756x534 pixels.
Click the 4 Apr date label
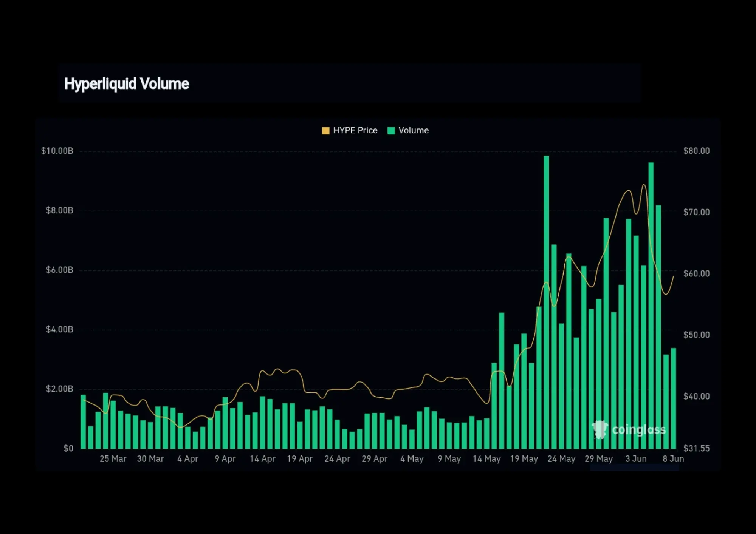[x=188, y=459]
